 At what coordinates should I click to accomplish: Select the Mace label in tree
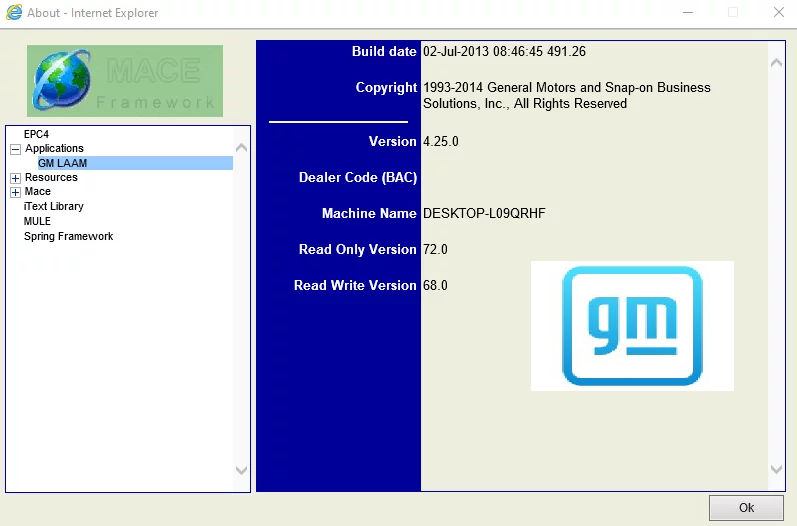[38, 191]
